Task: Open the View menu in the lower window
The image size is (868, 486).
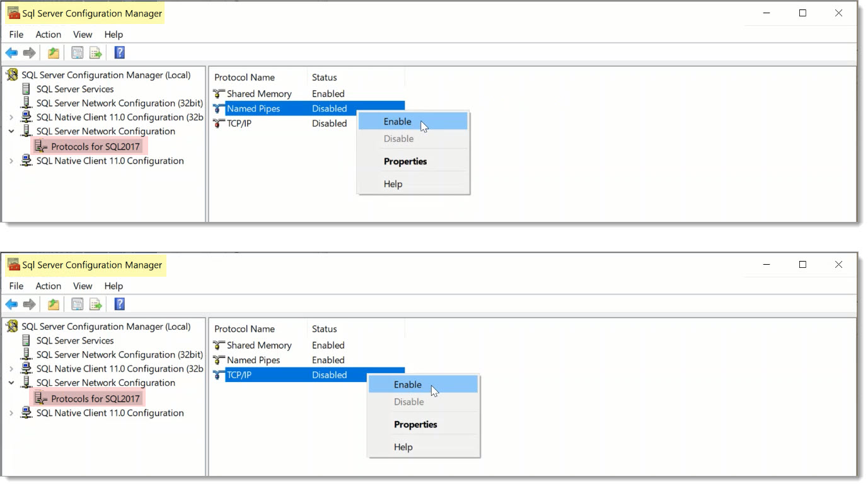Action: pos(83,286)
